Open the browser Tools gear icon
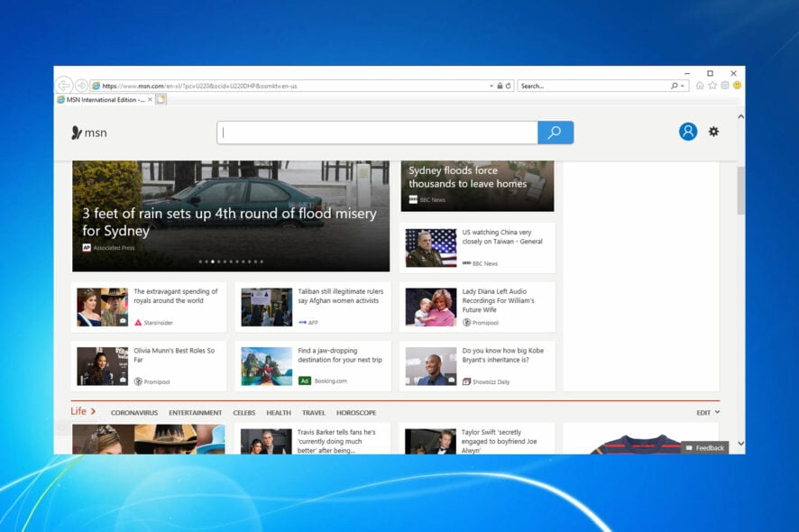The height and width of the screenshot is (532, 799). [x=725, y=86]
